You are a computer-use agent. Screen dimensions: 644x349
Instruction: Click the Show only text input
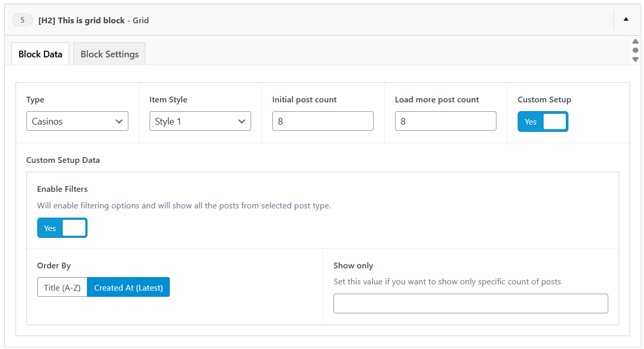pyautogui.click(x=470, y=304)
